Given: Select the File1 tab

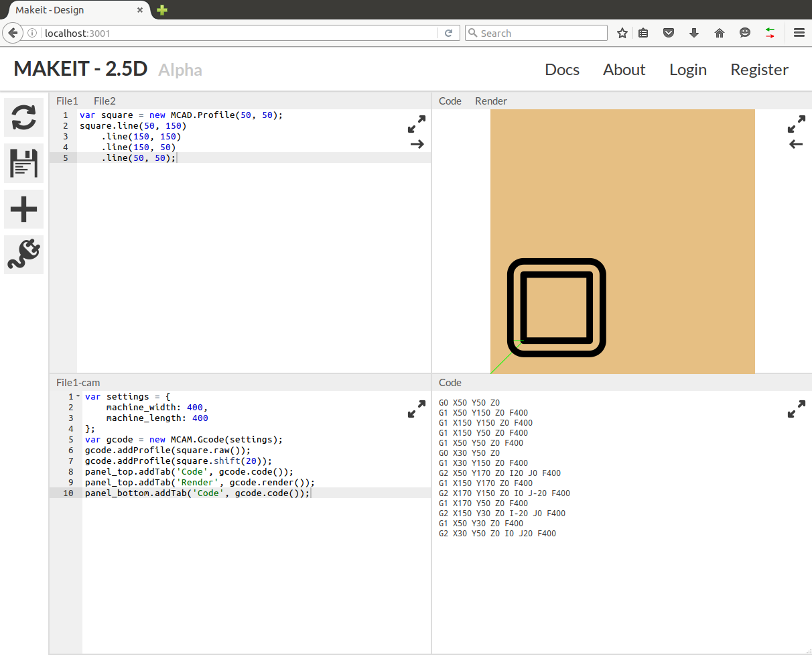Looking at the screenshot, I should (67, 101).
